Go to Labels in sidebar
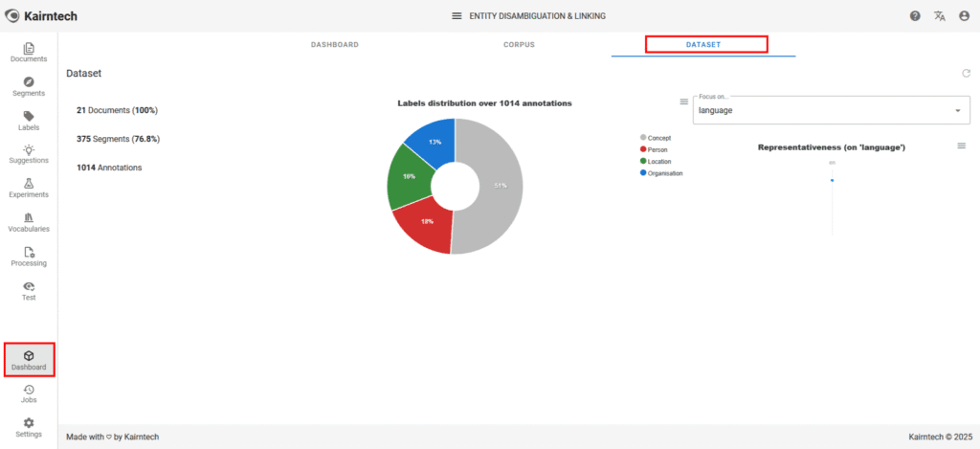The width and height of the screenshot is (980, 449). 29,121
